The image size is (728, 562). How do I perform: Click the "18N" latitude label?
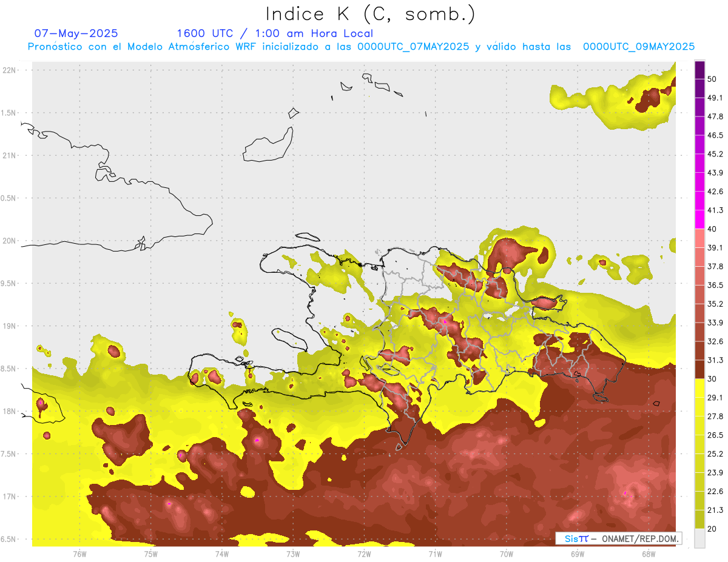tap(9, 411)
